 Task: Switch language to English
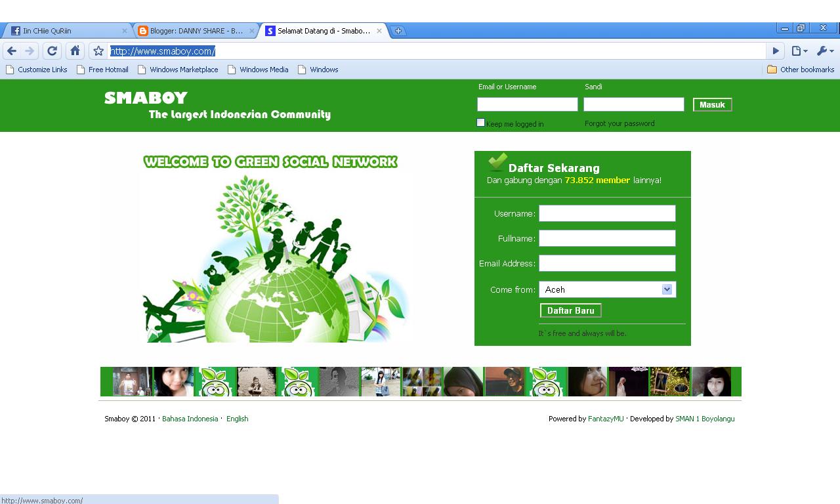[x=237, y=419]
